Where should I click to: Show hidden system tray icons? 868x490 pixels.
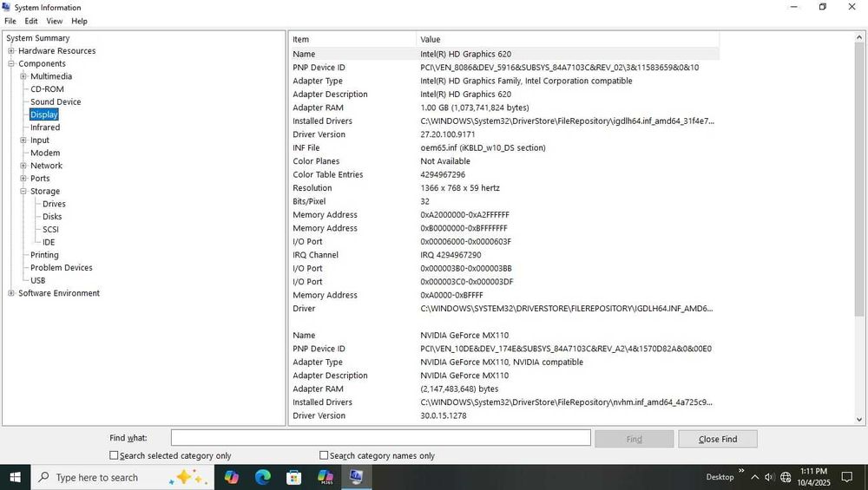pos(754,477)
